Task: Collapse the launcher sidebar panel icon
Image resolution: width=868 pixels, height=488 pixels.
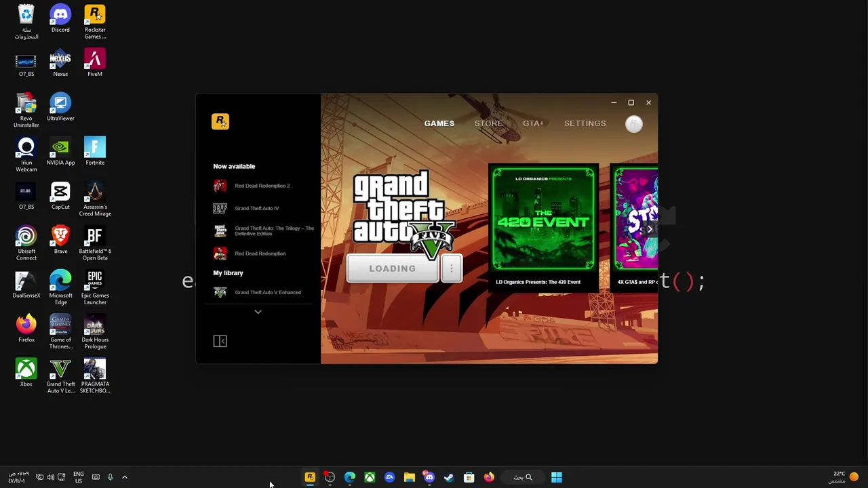Action: 220,341
